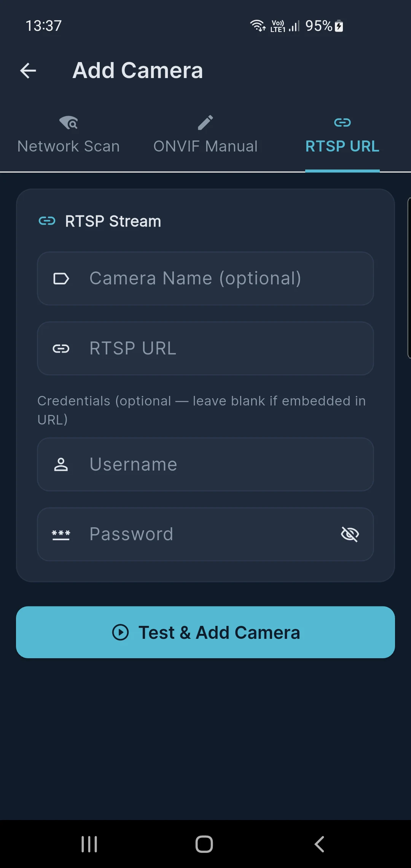Open Android recent apps navigation button

89,844
